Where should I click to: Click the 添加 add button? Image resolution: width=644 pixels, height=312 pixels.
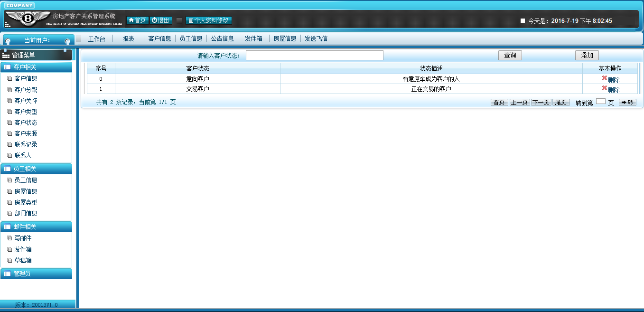pyautogui.click(x=587, y=56)
